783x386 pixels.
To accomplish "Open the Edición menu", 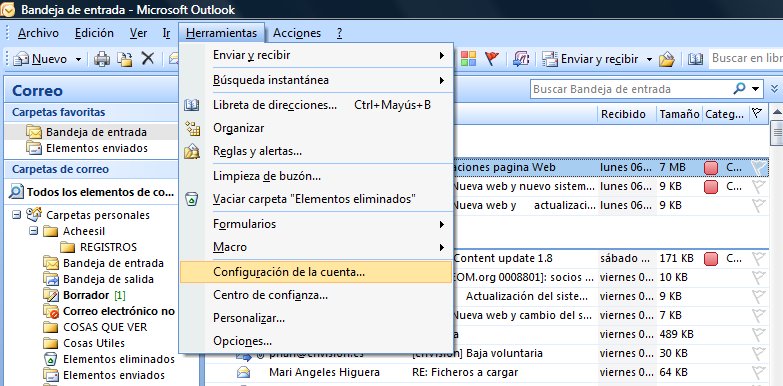I will click(94, 33).
